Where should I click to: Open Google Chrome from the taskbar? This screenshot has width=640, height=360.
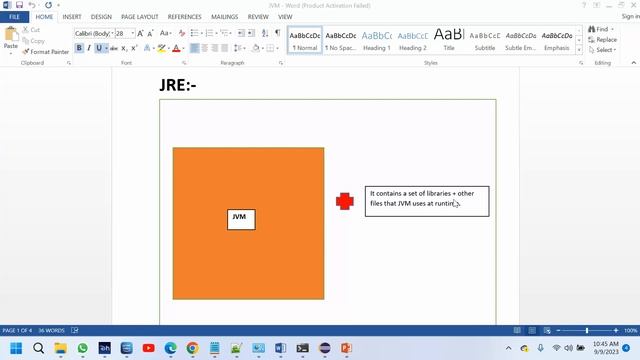[x=192, y=348]
